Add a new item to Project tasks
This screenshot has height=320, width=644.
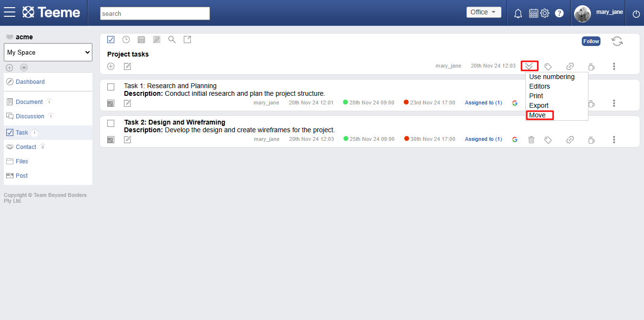[x=111, y=66]
